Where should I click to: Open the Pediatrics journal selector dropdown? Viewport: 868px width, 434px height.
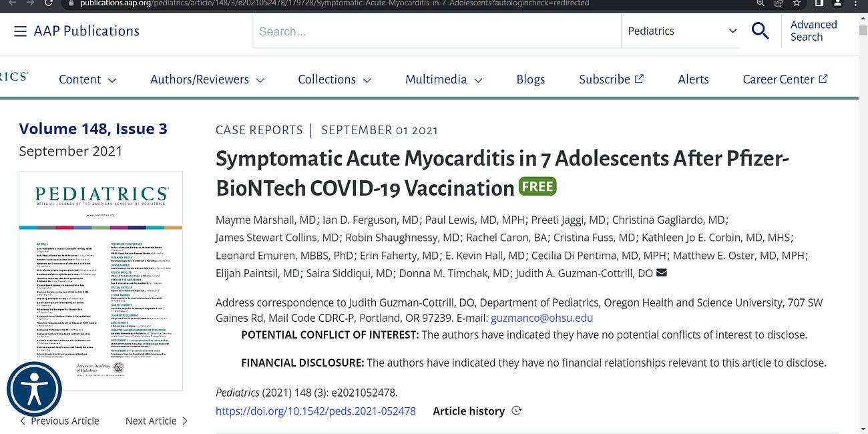(x=681, y=31)
